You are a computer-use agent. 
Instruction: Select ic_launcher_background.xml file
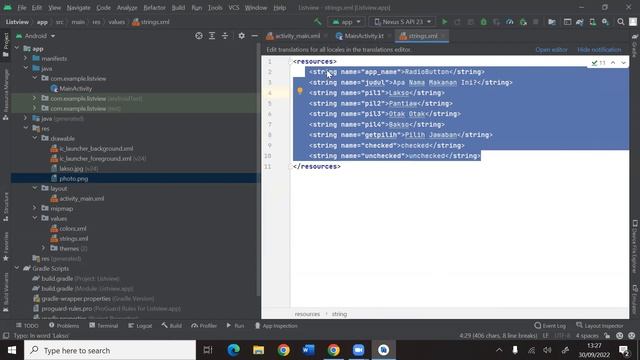[x=96, y=149]
